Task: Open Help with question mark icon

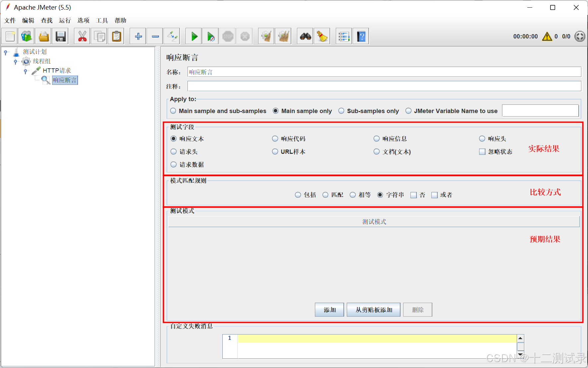Action: pyautogui.click(x=361, y=36)
